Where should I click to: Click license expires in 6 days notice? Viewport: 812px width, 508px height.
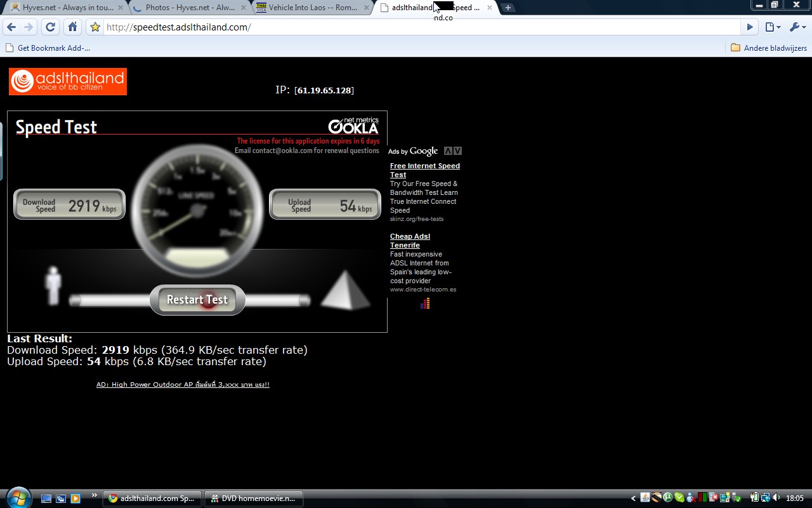pos(308,141)
